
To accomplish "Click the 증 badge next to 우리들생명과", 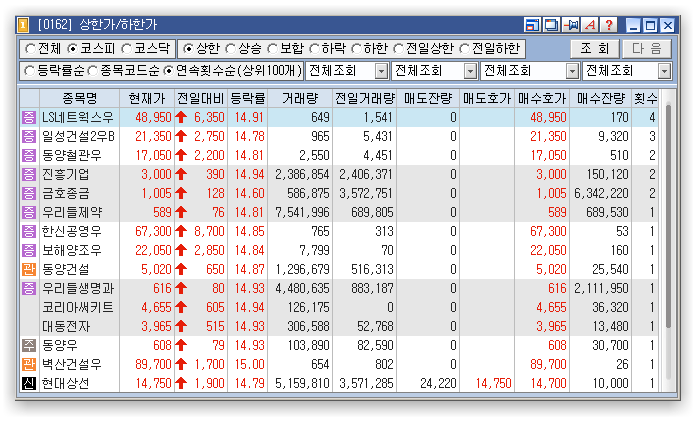I will 29,289.
